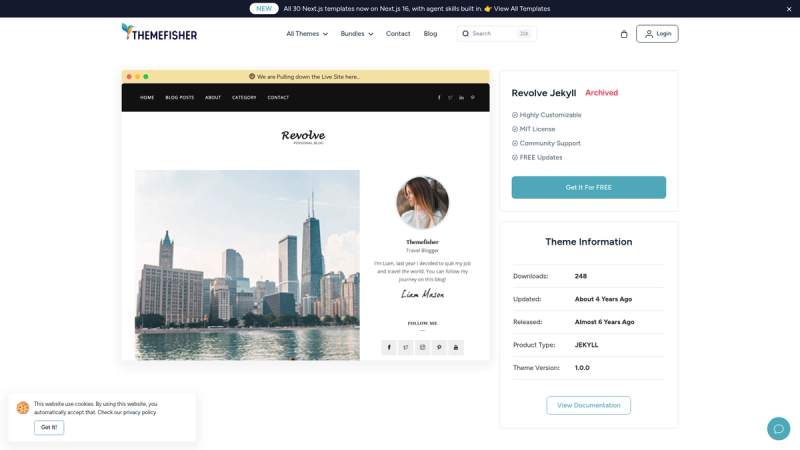Open the Contact page
The height and width of the screenshot is (450, 800).
pos(398,34)
